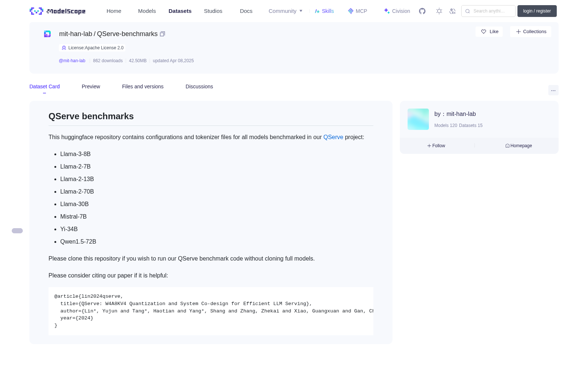The height and width of the screenshot is (368, 588).
Task: Open the QServe project hyperlink
Action: point(333,137)
